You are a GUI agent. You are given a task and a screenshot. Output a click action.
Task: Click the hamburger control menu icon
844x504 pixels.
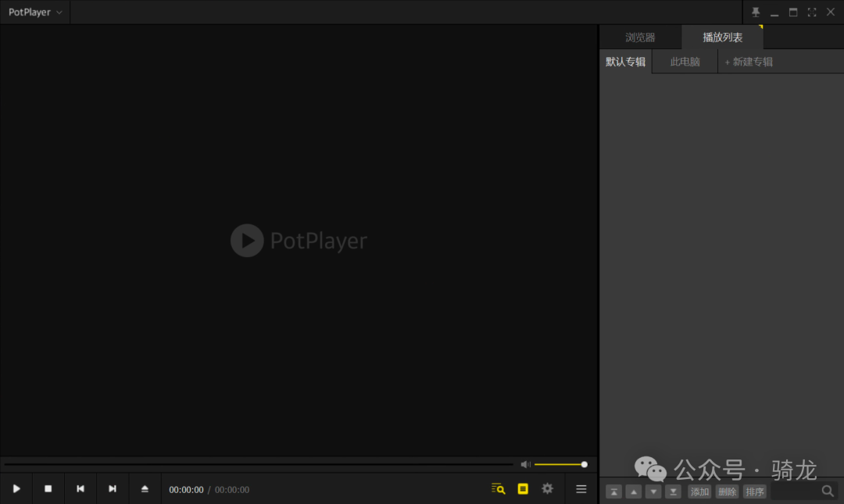click(x=581, y=488)
